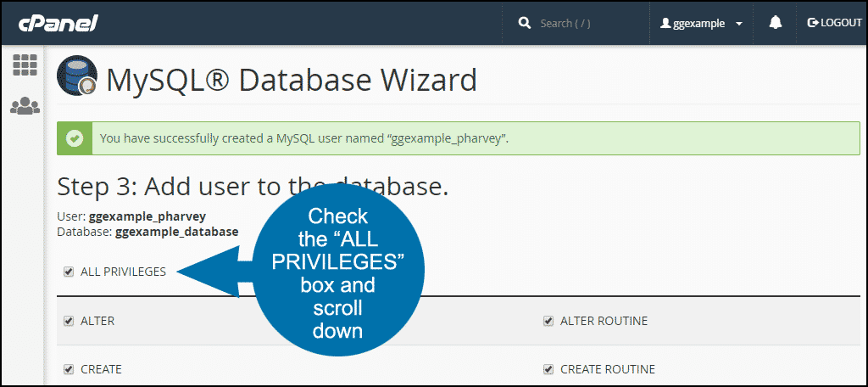
Task: Click the MySQL Database Wizard page title
Action: pos(292,80)
